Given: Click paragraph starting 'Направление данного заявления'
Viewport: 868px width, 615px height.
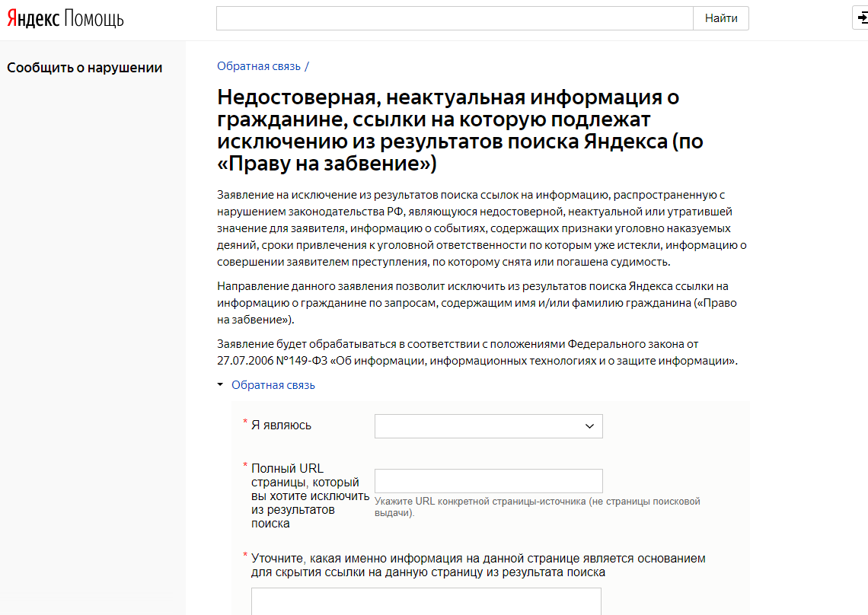Looking at the screenshot, I should coord(477,303).
